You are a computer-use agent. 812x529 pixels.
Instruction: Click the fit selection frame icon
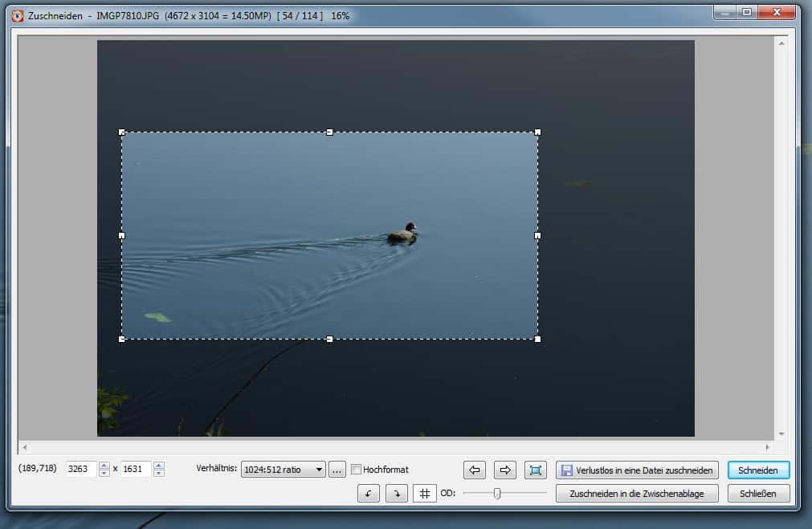tap(536, 470)
